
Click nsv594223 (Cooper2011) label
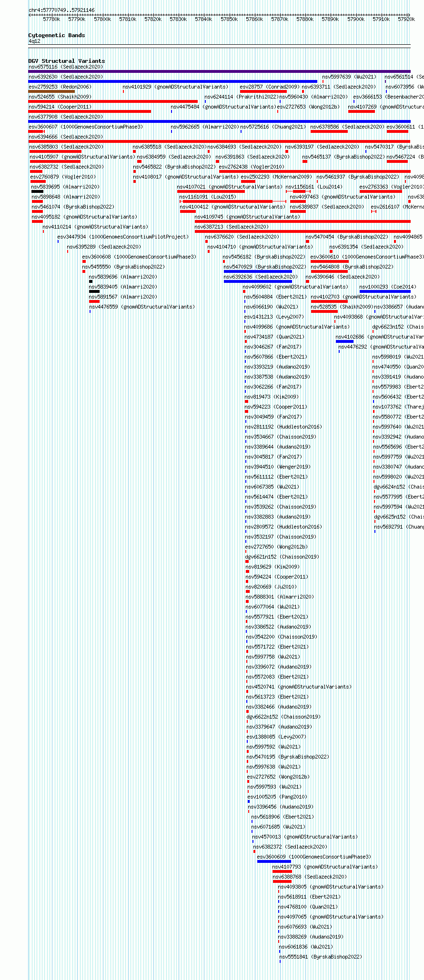[x=276, y=407]
